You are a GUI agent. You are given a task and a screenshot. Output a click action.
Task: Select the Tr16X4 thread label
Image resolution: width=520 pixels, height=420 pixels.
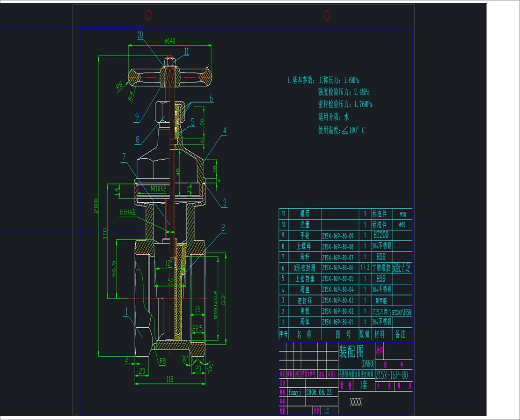point(127,212)
